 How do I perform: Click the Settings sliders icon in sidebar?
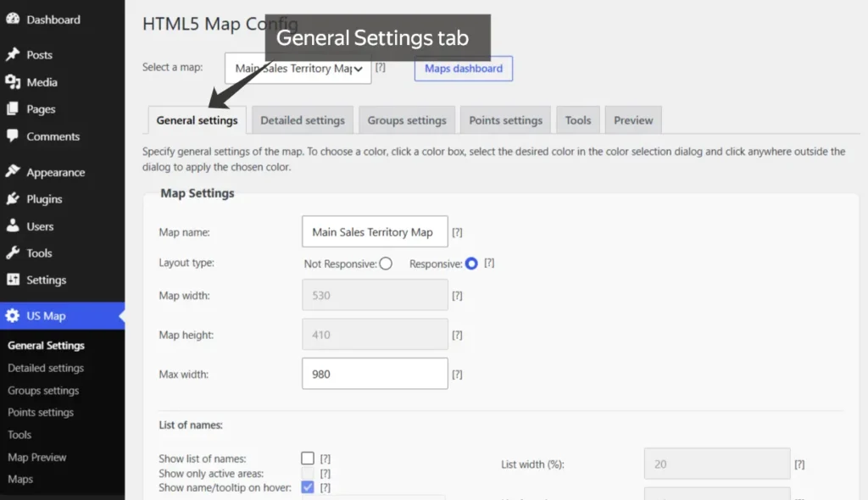pos(13,280)
